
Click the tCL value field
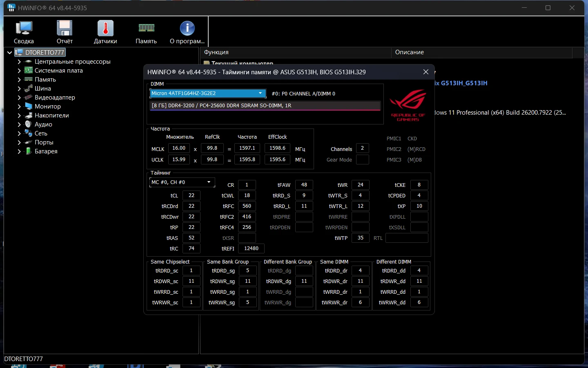(191, 195)
